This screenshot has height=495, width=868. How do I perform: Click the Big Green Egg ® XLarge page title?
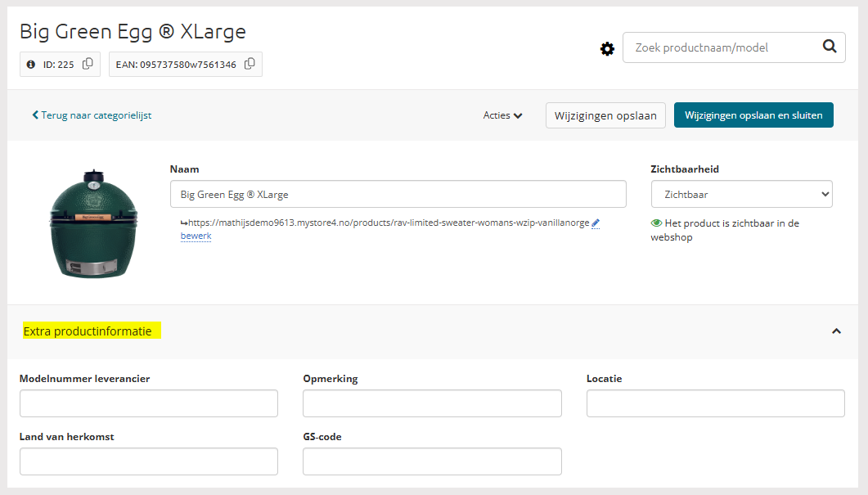[133, 32]
